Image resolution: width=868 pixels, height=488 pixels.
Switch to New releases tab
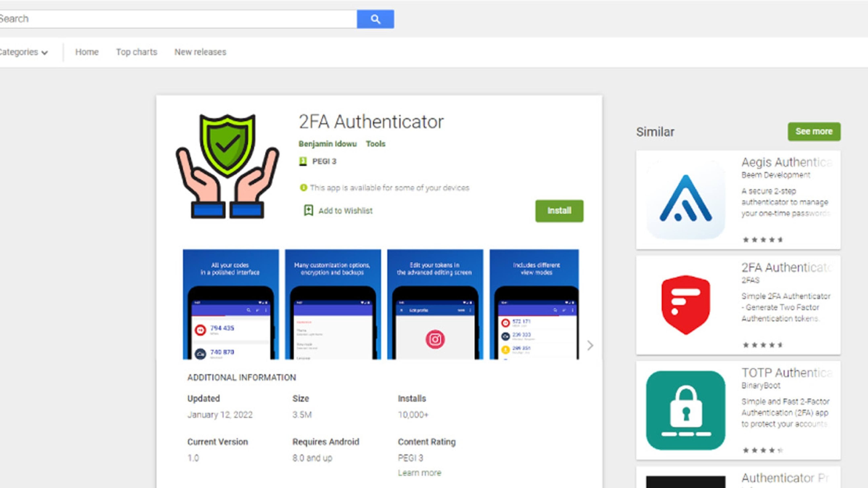click(200, 52)
